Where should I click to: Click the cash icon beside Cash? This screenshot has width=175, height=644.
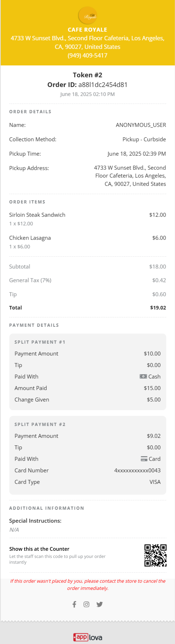143,376
